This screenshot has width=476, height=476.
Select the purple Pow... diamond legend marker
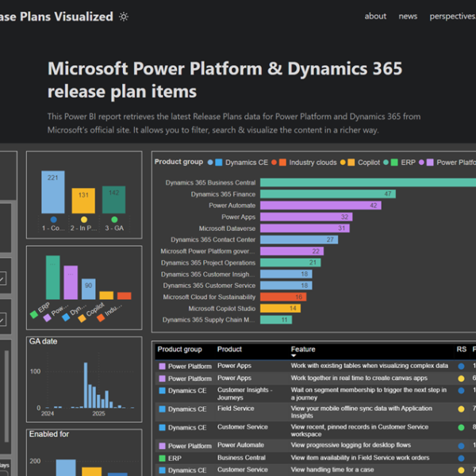pyautogui.click(x=47, y=318)
